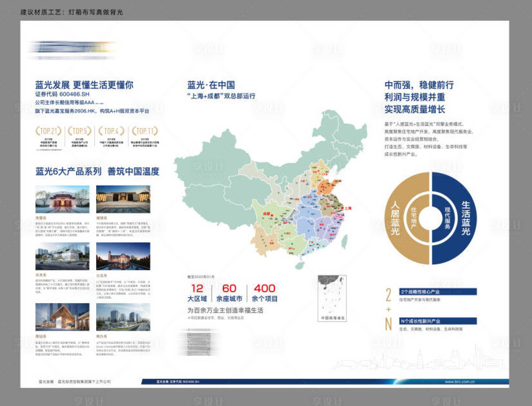Click the blue bar 'N个成长性新兴产业'
Screen dimensions: 532x406
(438, 321)
